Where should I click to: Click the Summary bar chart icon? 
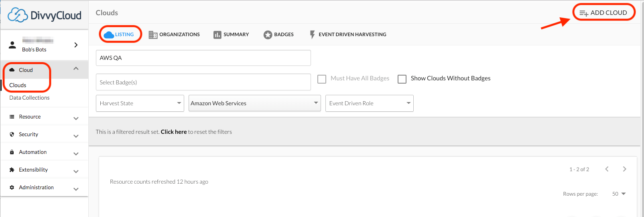tap(217, 35)
